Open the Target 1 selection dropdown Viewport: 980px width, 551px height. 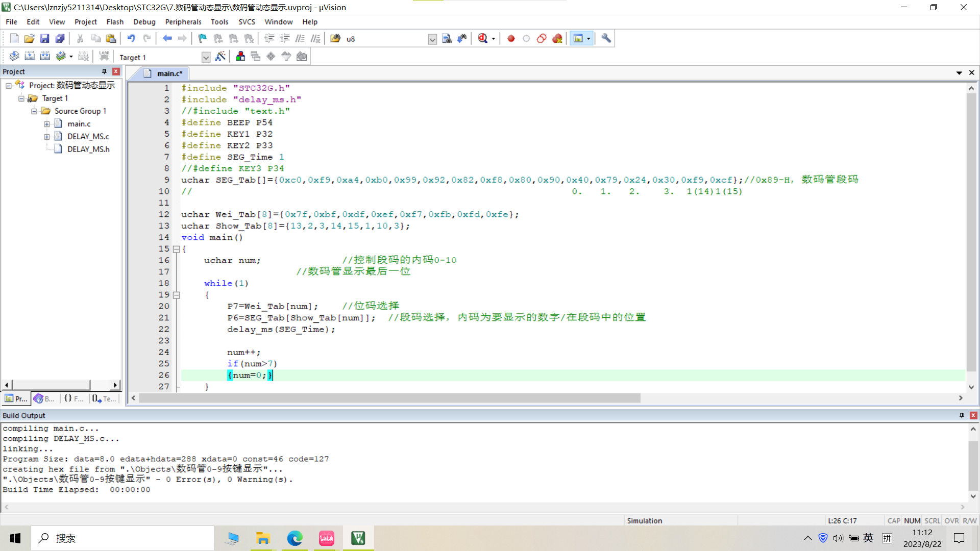coord(206,57)
